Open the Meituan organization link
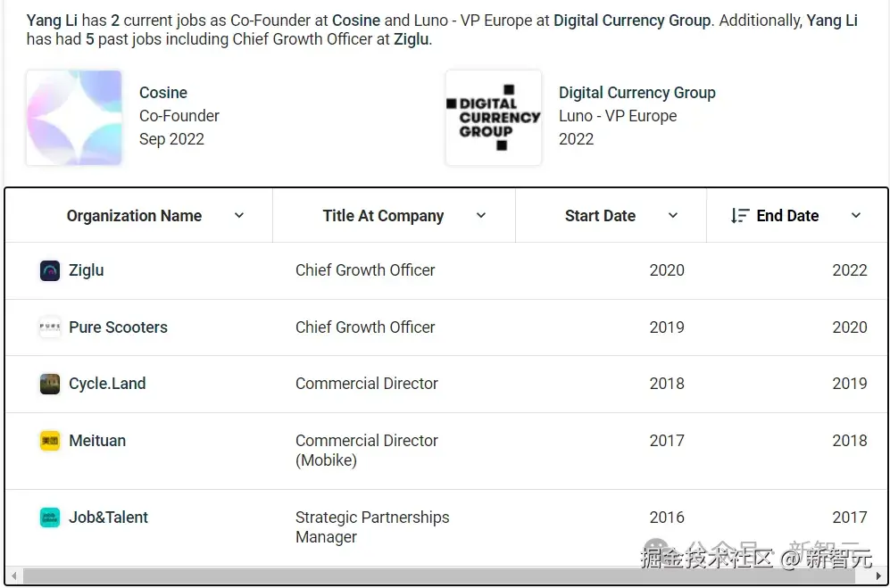 tap(97, 441)
